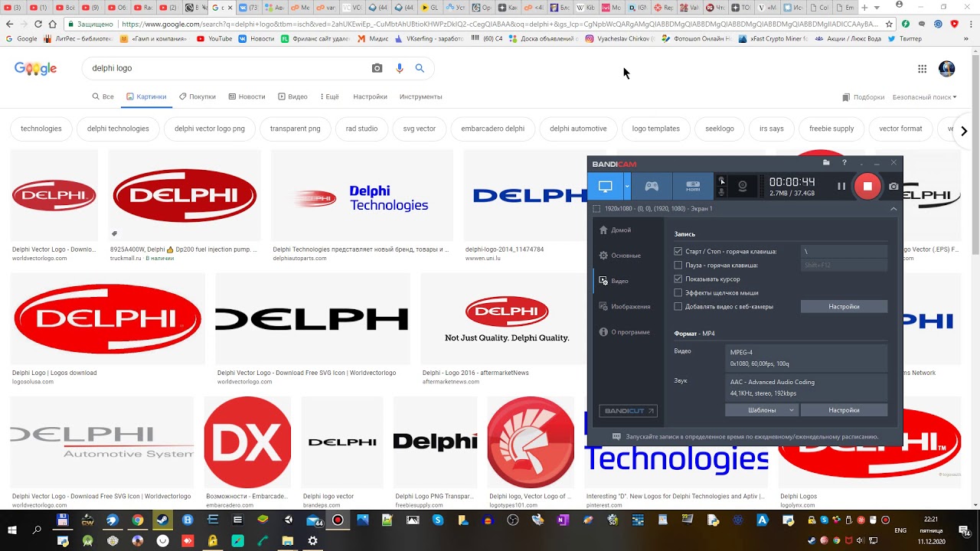
Task: Select Bandicam HDMI device recording mode
Action: tap(693, 186)
